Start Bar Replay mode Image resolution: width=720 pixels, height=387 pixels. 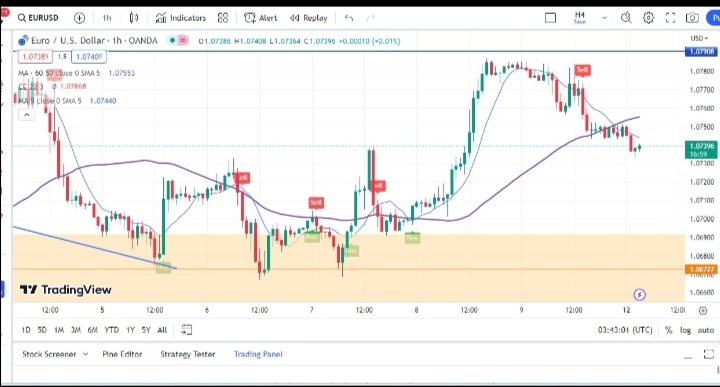pyautogui.click(x=309, y=18)
